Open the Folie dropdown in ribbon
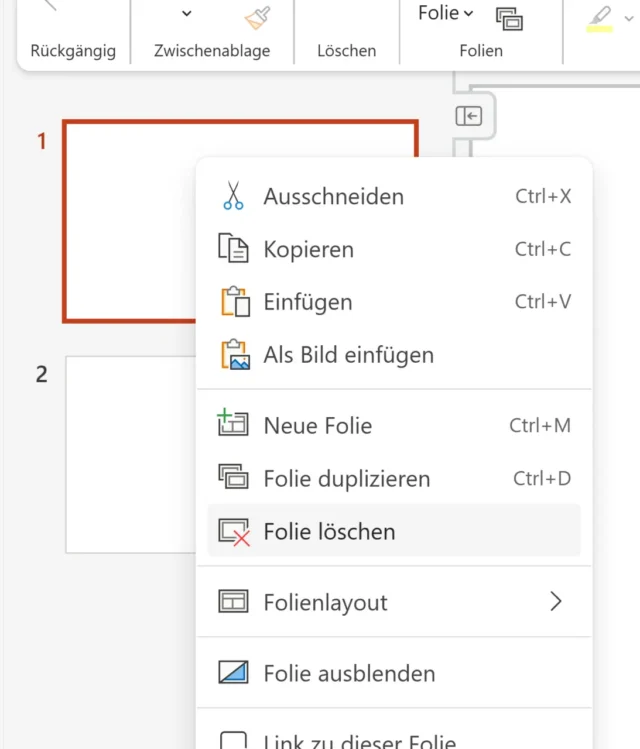The image size is (640, 749). tap(446, 13)
